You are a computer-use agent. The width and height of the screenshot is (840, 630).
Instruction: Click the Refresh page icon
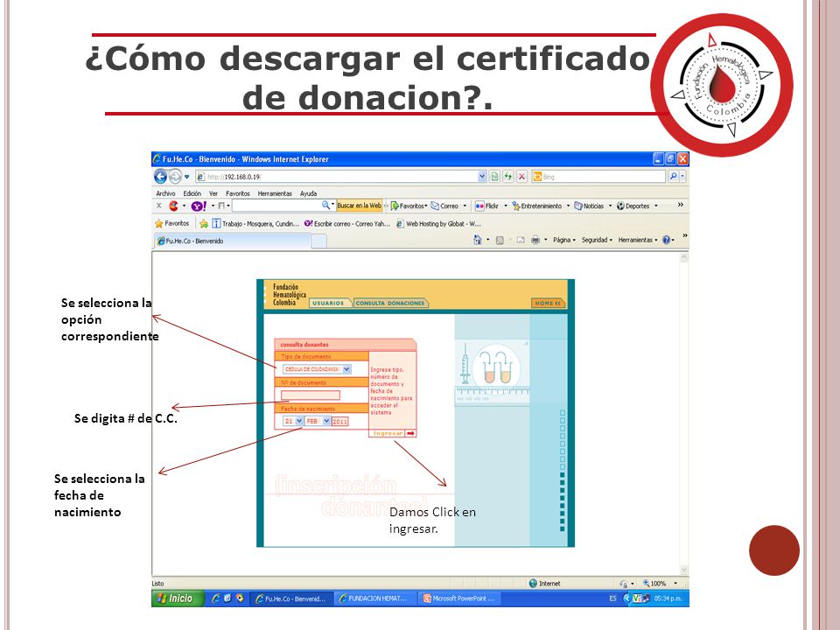[507, 176]
